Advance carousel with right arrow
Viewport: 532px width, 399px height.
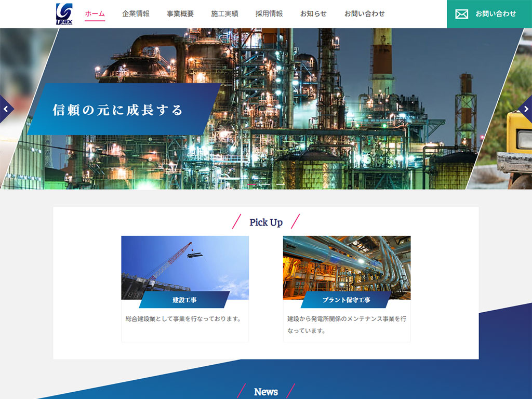point(526,109)
